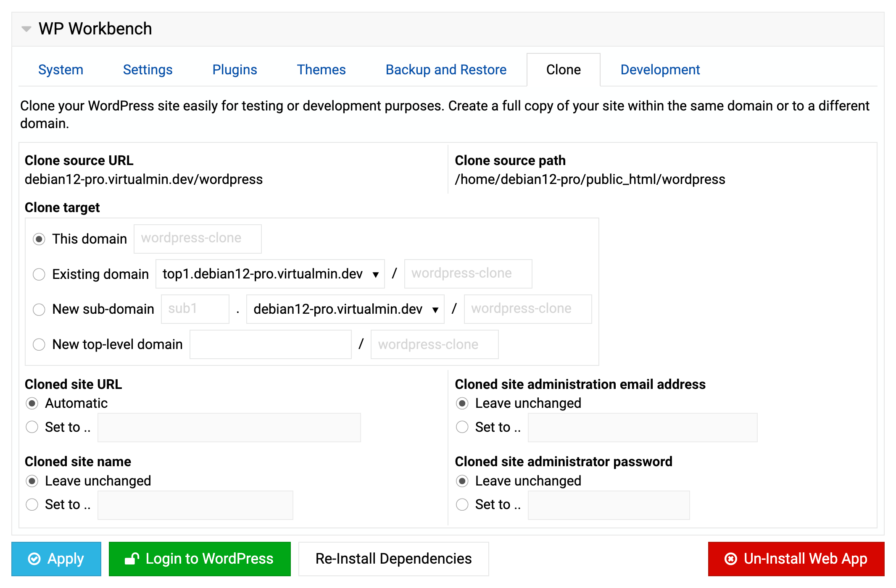The image size is (896, 588).
Task: Click the Cloned site name text field
Action: tap(195, 505)
